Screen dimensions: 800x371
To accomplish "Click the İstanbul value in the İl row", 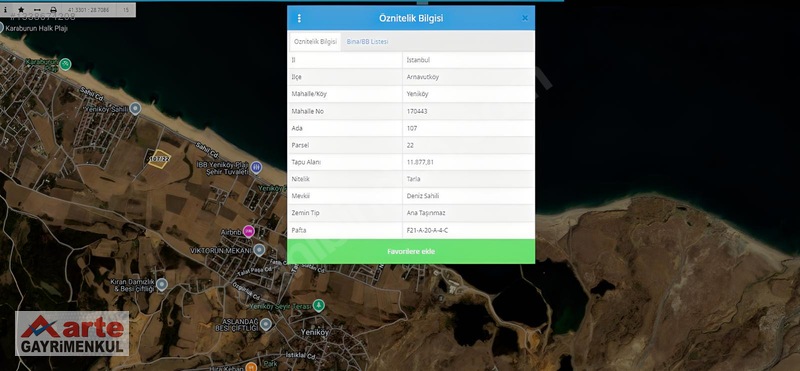I will [x=418, y=60].
